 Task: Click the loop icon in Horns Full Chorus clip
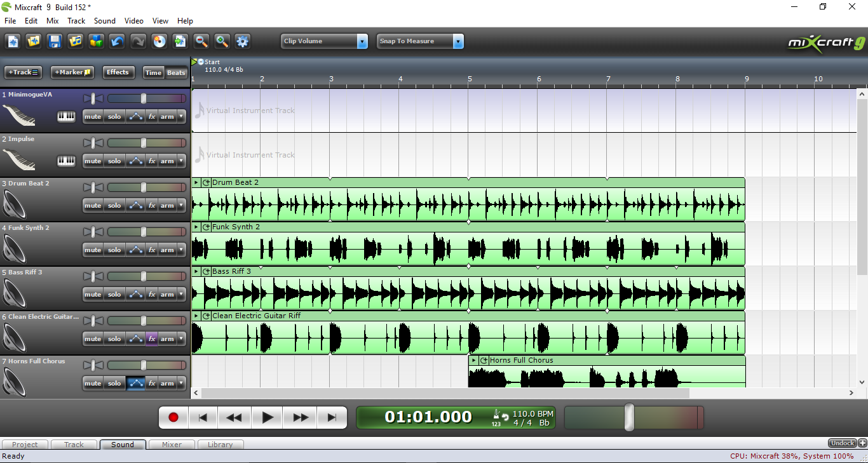[x=484, y=360]
